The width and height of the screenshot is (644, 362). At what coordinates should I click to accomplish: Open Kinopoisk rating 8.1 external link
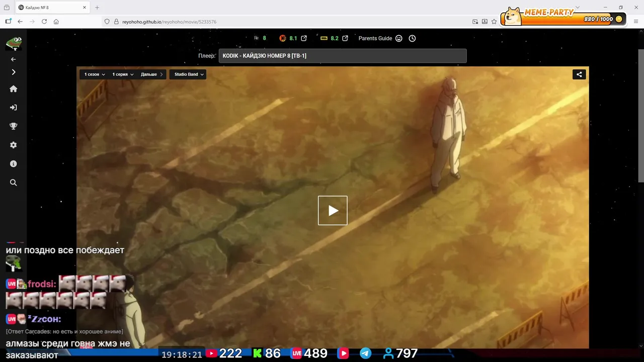(x=304, y=38)
